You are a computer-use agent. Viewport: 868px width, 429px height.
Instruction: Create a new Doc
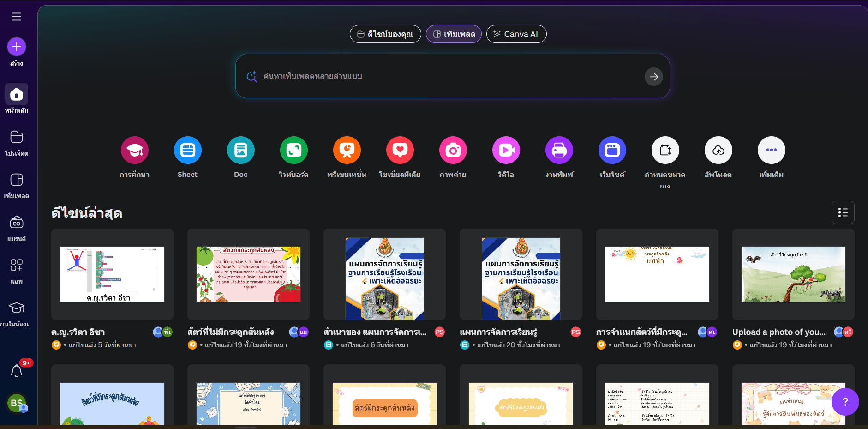click(x=241, y=150)
